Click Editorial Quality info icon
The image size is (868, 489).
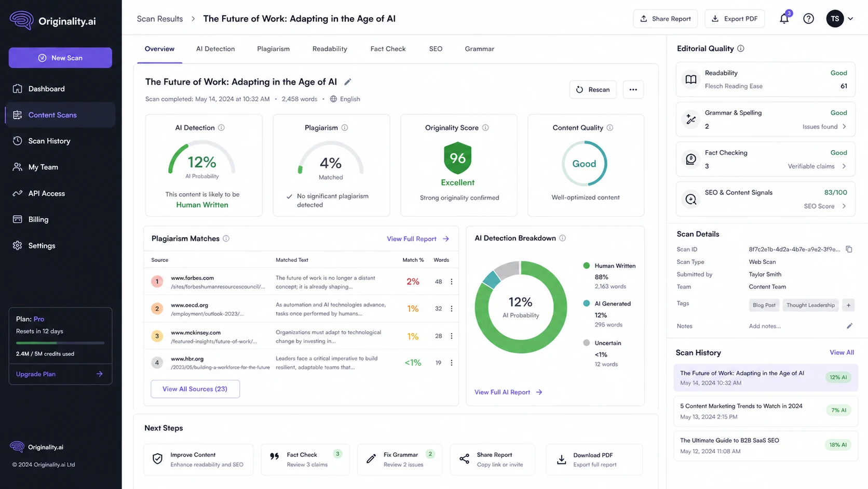coord(741,48)
